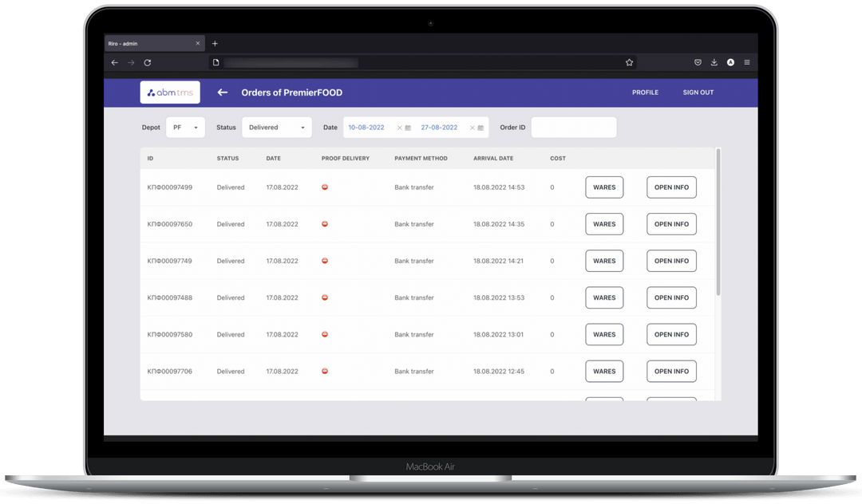Clear the 27-08-2022 end date
Screen dimensions: 862x504
click(x=473, y=128)
